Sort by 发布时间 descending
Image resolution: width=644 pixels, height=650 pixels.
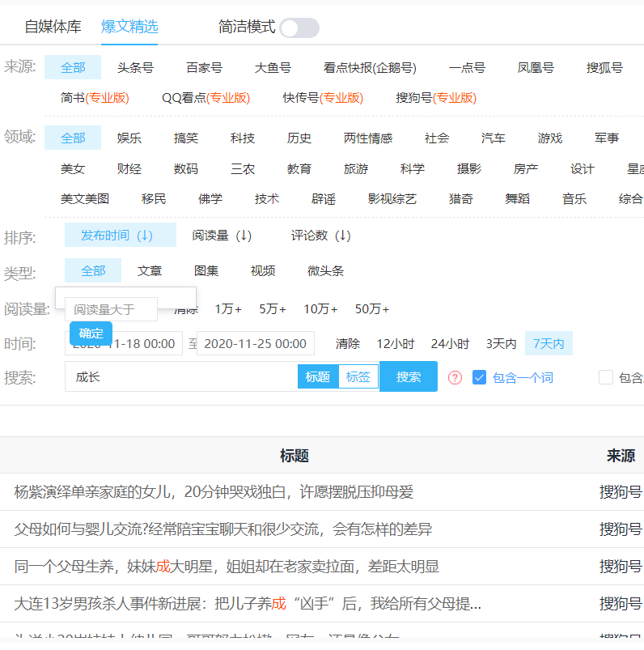tap(120, 236)
